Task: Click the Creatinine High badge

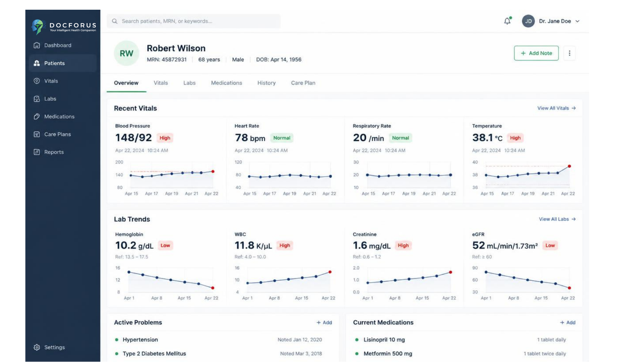Action: [x=403, y=245]
